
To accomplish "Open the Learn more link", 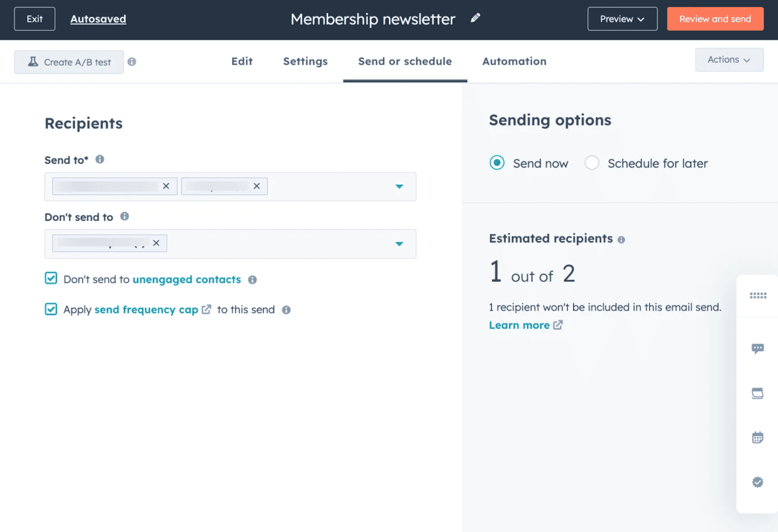I will pos(520,325).
